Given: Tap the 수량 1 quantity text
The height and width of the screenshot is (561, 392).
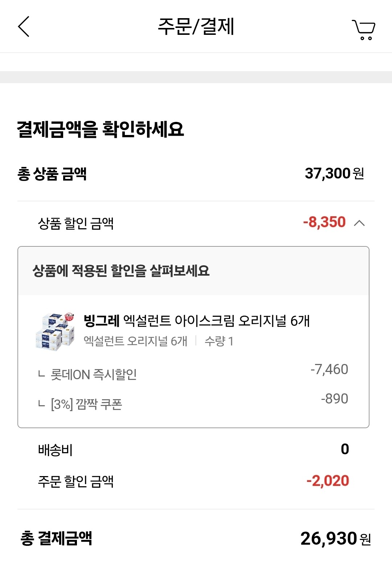Looking at the screenshot, I should pyautogui.click(x=219, y=341).
